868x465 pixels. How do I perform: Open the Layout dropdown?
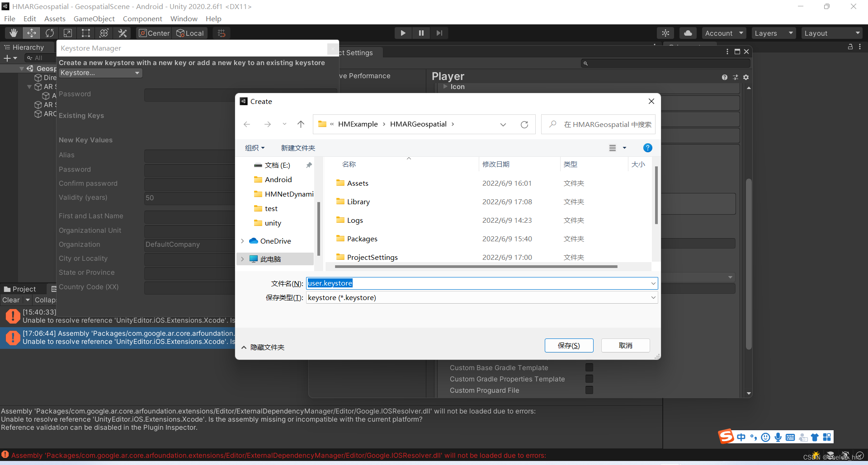tap(832, 33)
